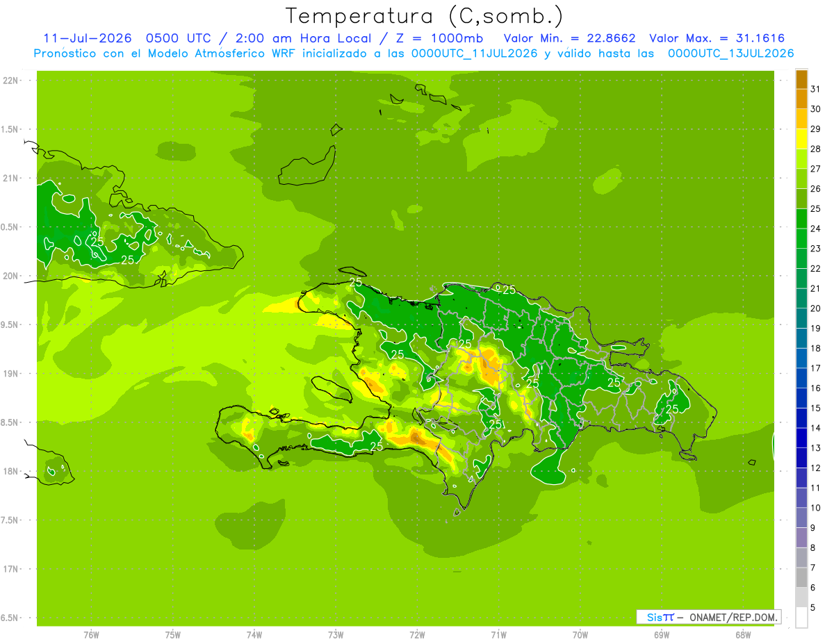Click the legend swatch between 29 and 30
The image size is (834, 644).
[x=801, y=119]
